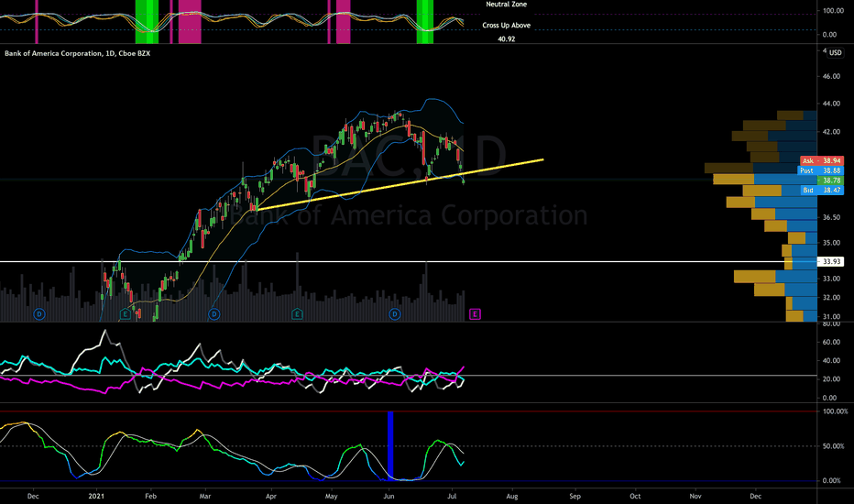This screenshot has width=854, height=504.
Task: Click the 0.00% axis label of bottom oscillator
Action: (x=832, y=480)
